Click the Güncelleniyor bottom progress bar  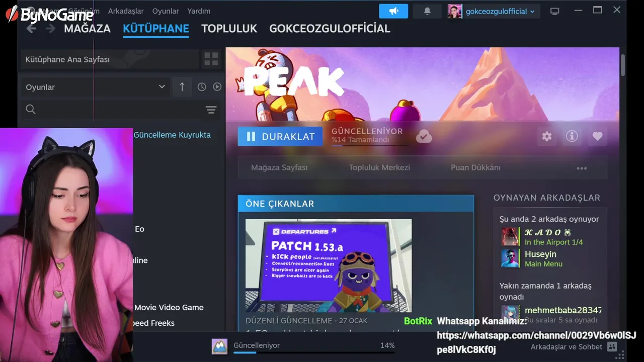pos(314,352)
